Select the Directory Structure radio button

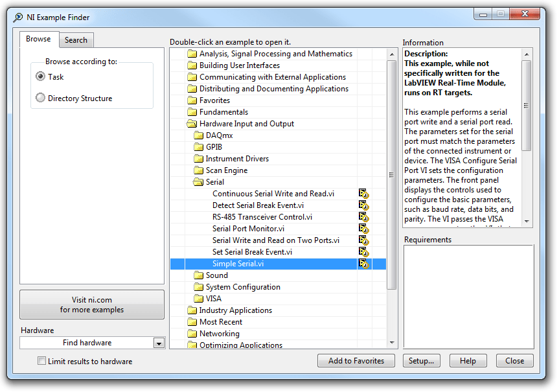pyautogui.click(x=40, y=97)
